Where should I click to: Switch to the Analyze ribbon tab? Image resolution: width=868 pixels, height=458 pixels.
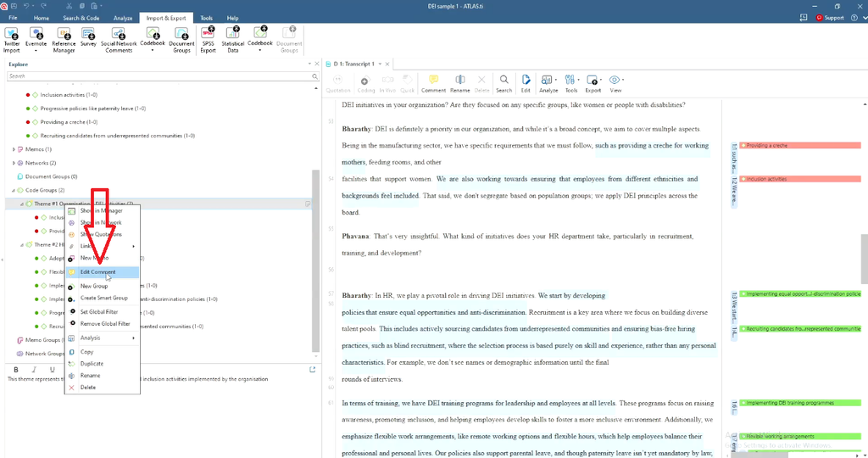click(x=123, y=18)
